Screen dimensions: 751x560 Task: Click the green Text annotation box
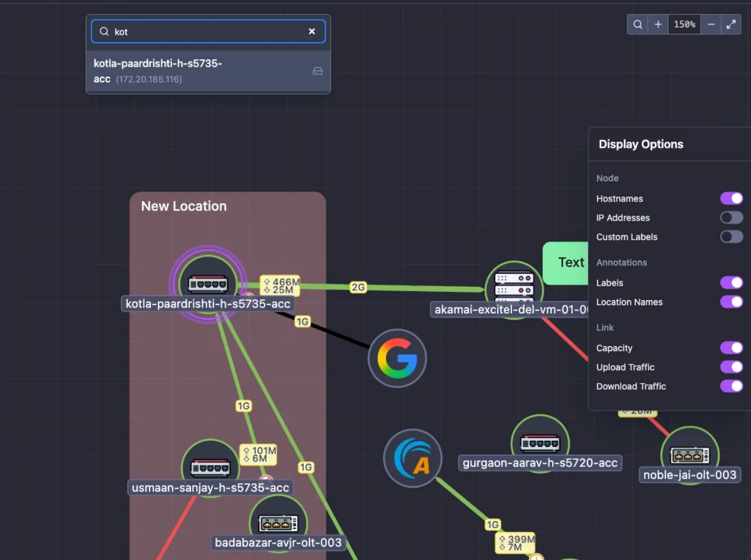pos(565,263)
